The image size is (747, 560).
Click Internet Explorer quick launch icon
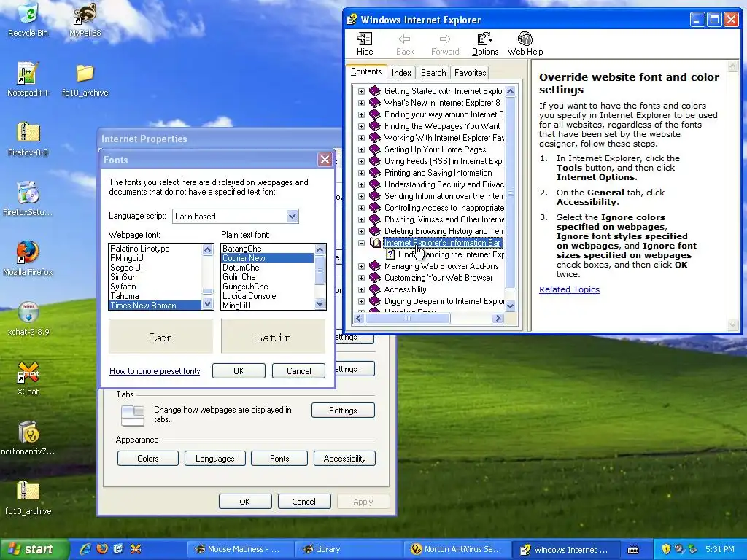(86, 549)
